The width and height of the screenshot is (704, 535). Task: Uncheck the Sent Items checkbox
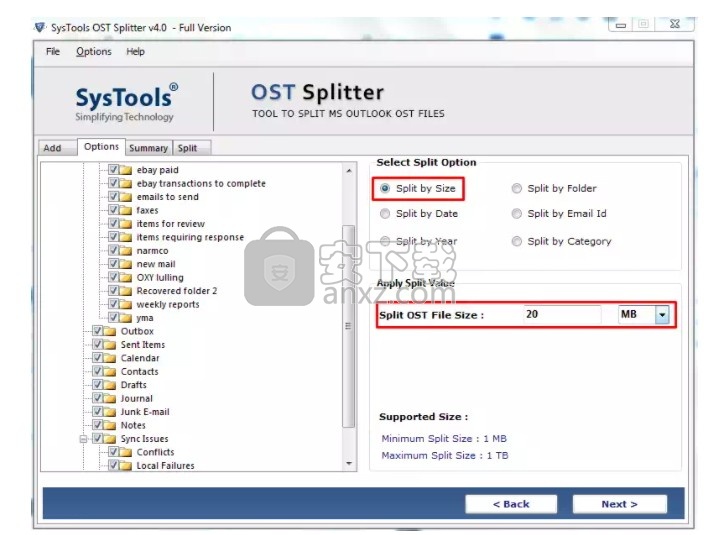coord(97,344)
